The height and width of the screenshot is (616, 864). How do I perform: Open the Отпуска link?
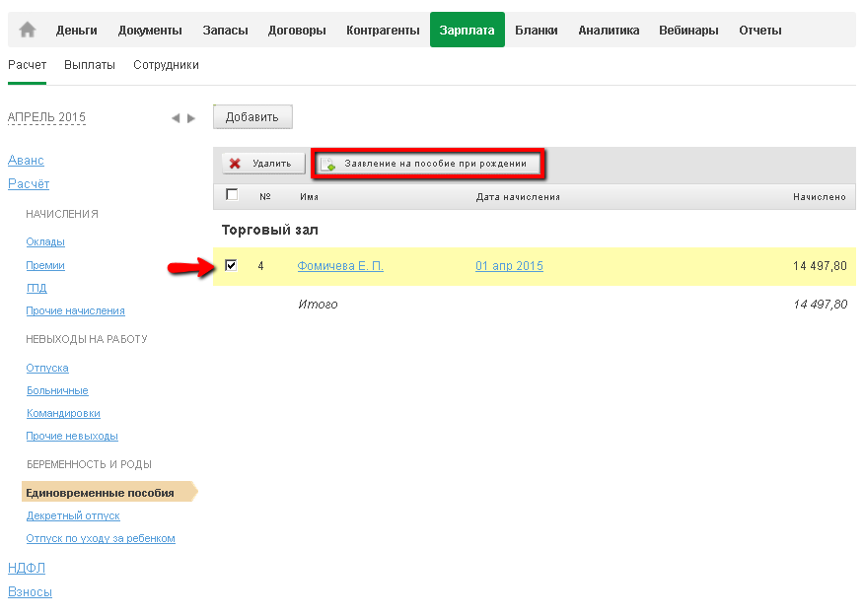(47, 368)
